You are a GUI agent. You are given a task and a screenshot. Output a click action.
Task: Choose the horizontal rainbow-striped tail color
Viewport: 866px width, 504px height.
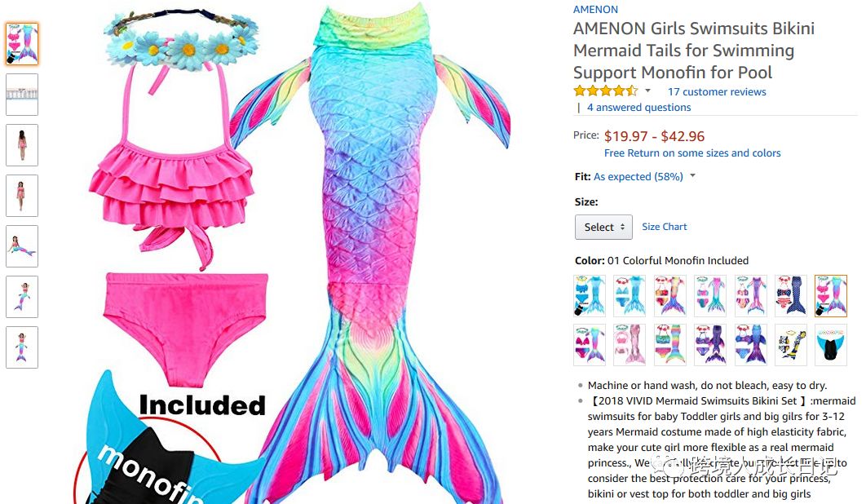point(670,345)
